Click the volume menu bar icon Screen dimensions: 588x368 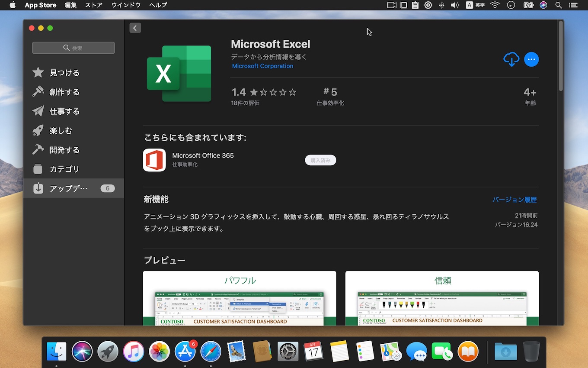click(454, 5)
